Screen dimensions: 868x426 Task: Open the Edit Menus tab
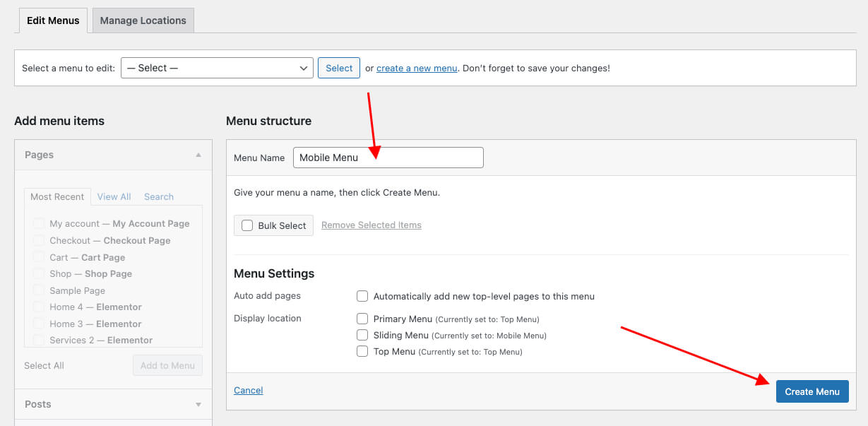tap(52, 20)
